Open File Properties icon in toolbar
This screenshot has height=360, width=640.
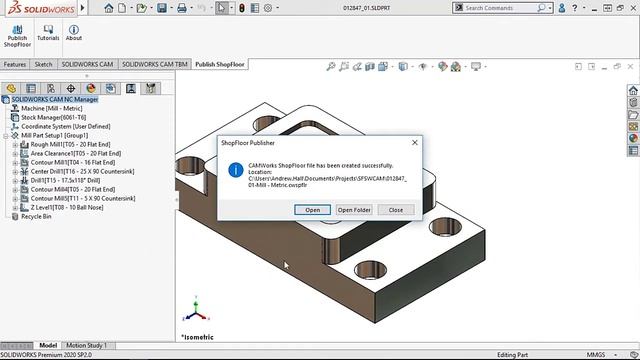[255, 8]
